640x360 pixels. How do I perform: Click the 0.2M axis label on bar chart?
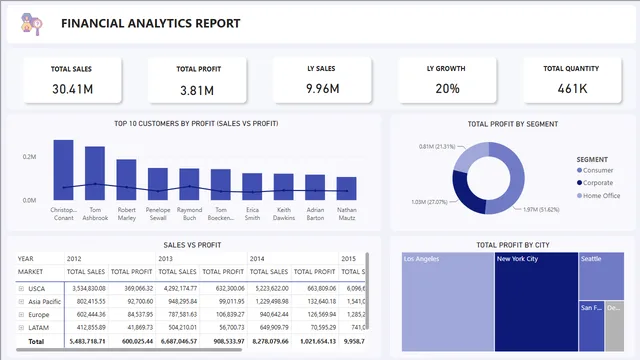(x=29, y=157)
